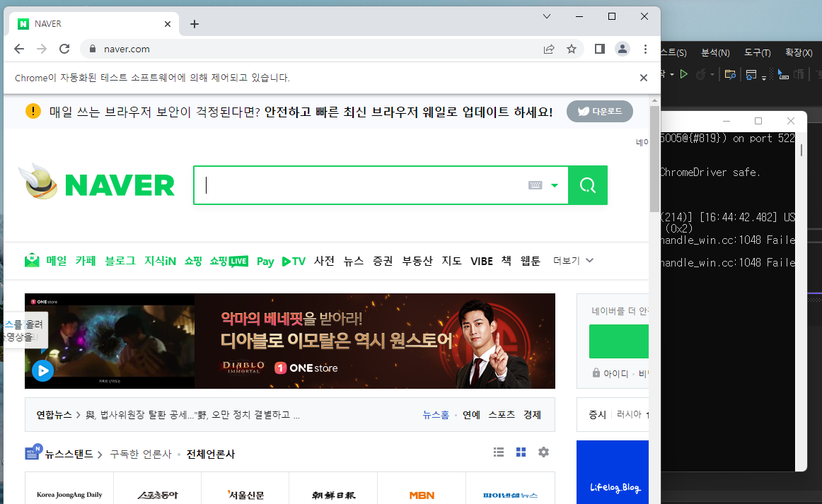Open the Chrome tab search chevron

click(x=547, y=16)
